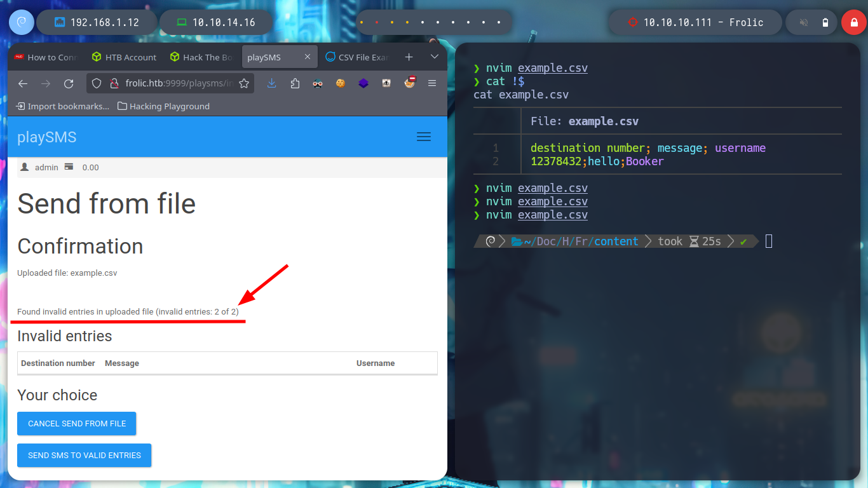
Task: Open the downloads panel
Action: pyautogui.click(x=272, y=83)
